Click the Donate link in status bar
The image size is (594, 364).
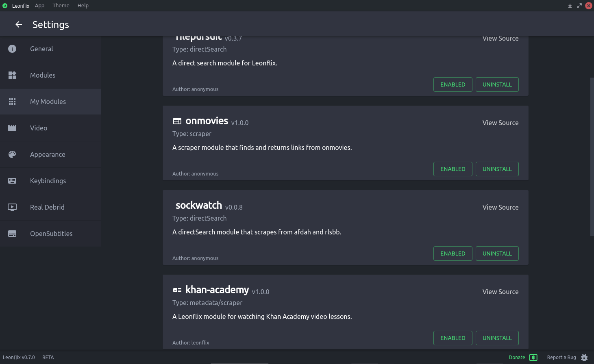517,357
